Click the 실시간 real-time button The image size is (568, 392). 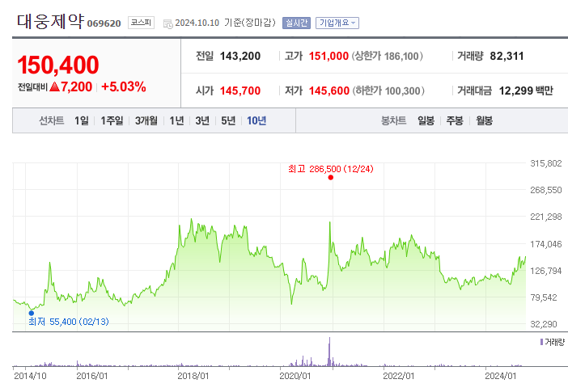(296, 23)
